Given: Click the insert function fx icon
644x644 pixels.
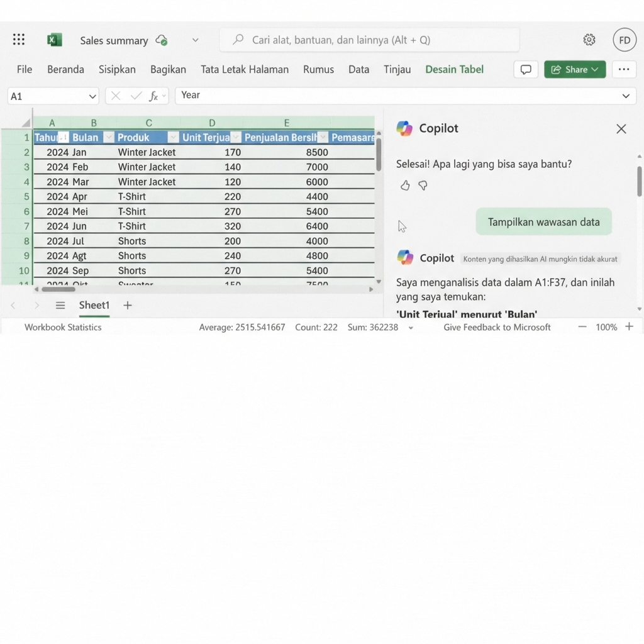Looking at the screenshot, I should tap(155, 96).
